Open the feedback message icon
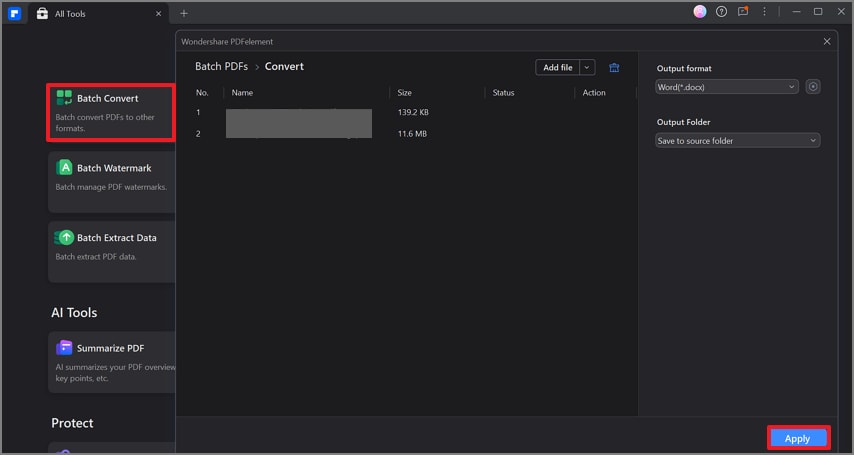 [x=743, y=11]
